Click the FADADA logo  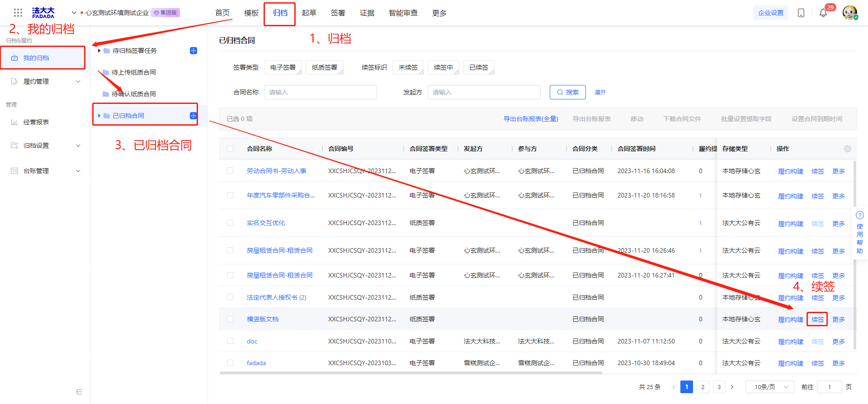43,13
